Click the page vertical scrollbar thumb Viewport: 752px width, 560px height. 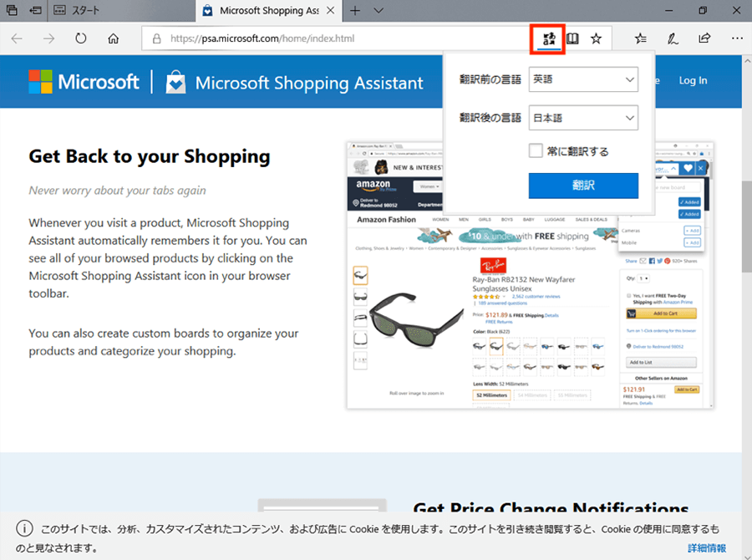coord(747,227)
